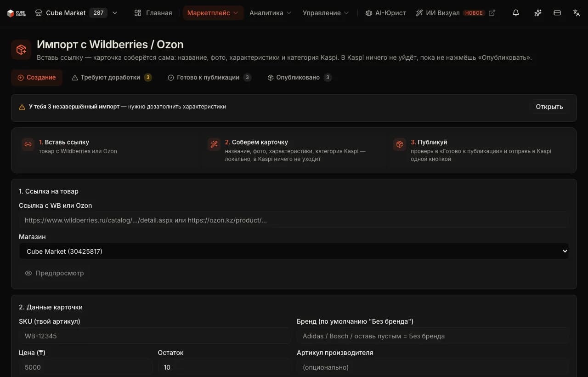Image resolution: width=588 pixels, height=377 pixels.
Task: Click the step title 1. Вставь ссылку
Action: point(64,143)
